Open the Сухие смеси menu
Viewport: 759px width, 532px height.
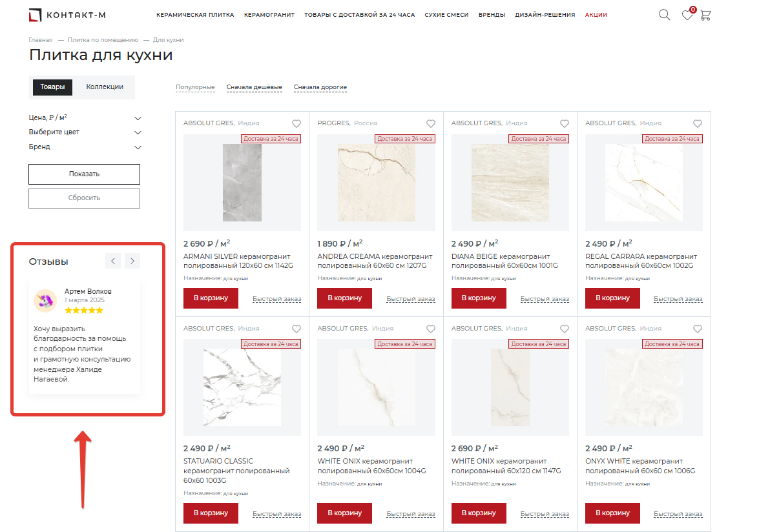tap(447, 15)
